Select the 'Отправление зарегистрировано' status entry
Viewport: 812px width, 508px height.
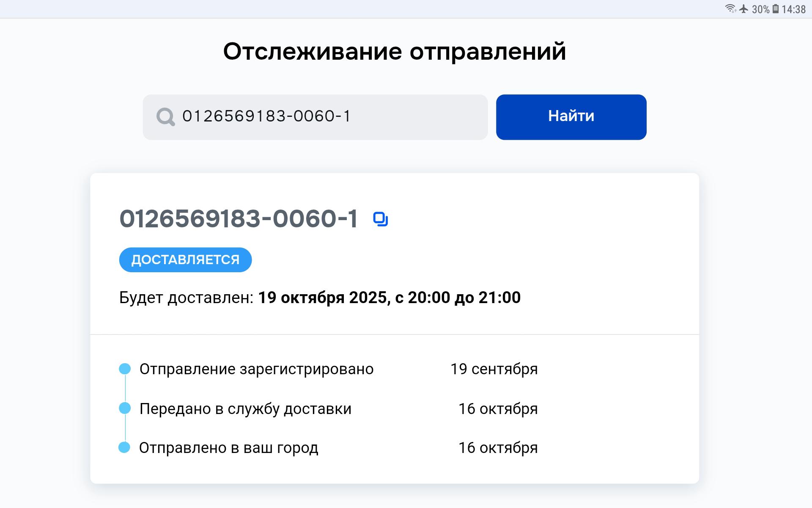[256, 369]
